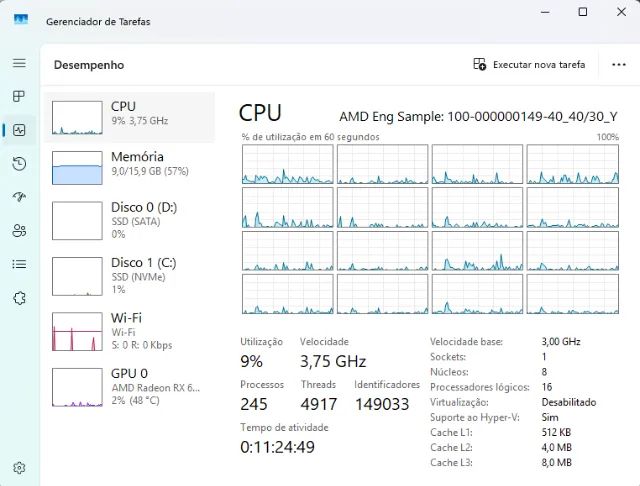The image size is (640, 486).
Task: Click the Cache L3 8,0 MB value
Action: pos(556,463)
